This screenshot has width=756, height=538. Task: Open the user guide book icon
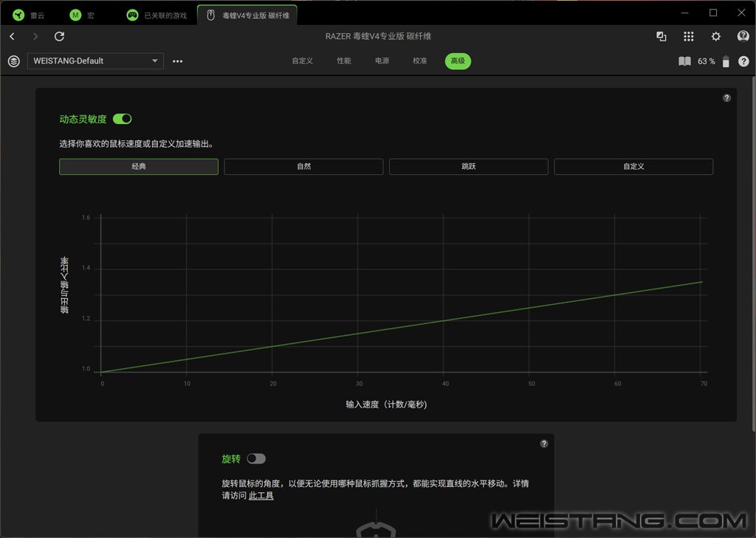[x=684, y=61]
